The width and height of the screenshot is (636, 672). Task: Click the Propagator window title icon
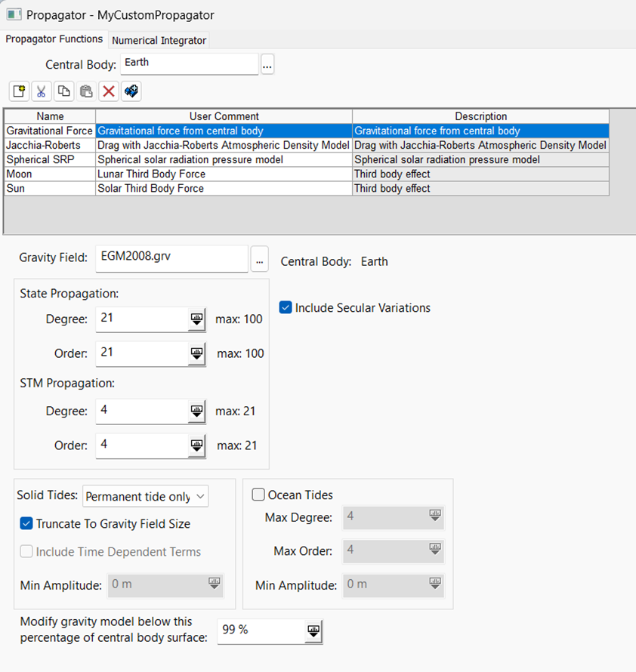click(x=14, y=14)
